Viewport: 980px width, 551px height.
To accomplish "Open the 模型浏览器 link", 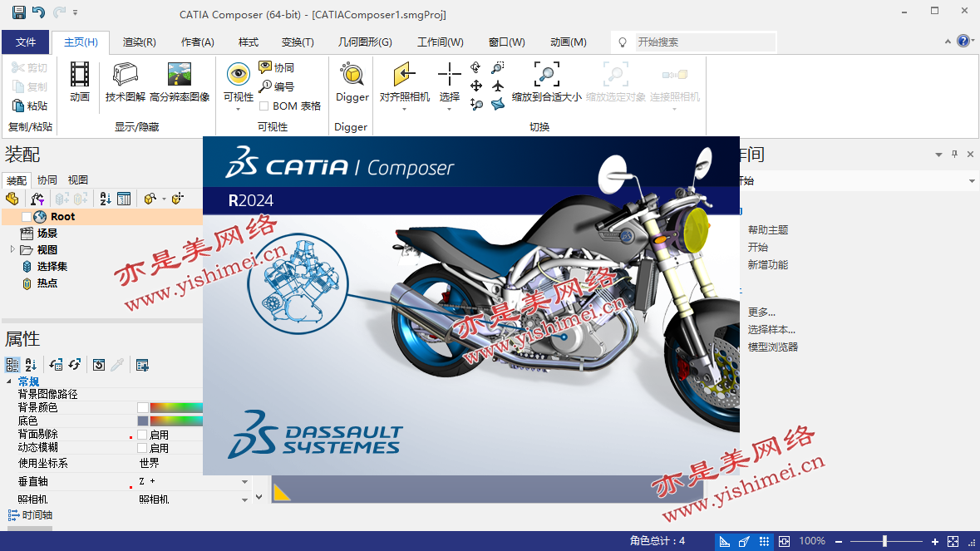I will [772, 347].
